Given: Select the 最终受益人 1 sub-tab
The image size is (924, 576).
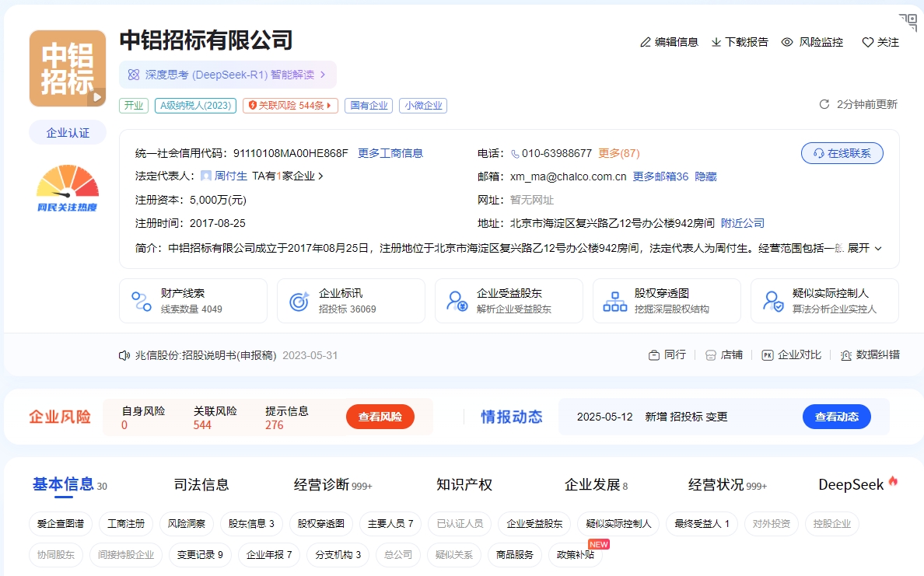Looking at the screenshot, I should (702, 524).
